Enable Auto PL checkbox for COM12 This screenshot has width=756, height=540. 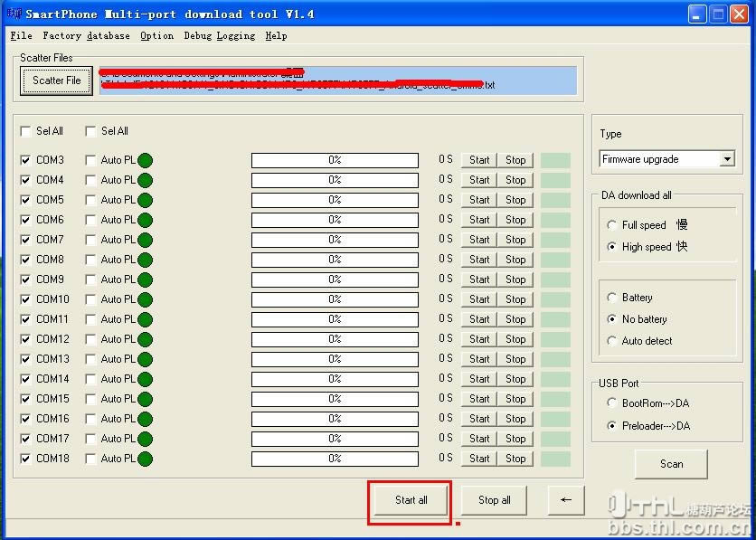coord(90,339)
